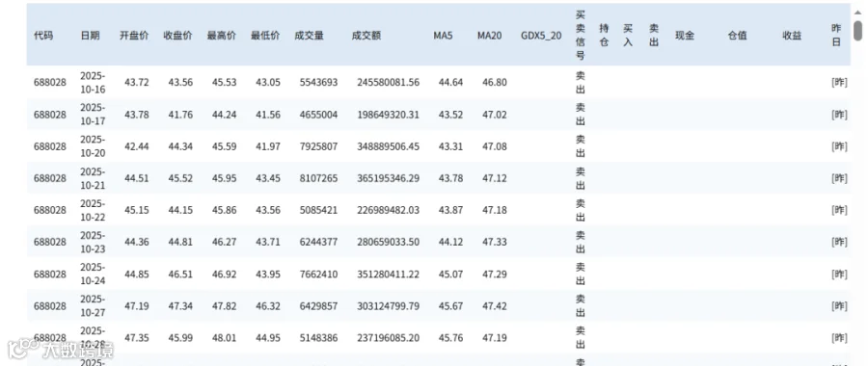Click highest price 45.59
This screenshot has width=868, height=366.
(224, 146)
